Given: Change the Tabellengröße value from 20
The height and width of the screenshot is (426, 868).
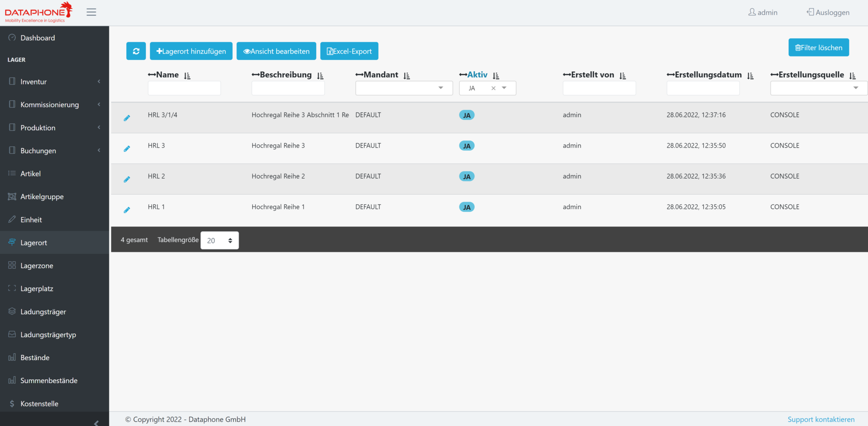Looking at the screenshot, I should pos(219,240).
